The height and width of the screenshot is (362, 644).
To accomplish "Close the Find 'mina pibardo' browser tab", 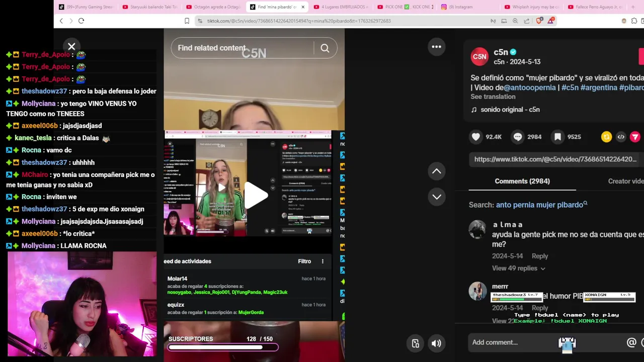I will (303, 7).
